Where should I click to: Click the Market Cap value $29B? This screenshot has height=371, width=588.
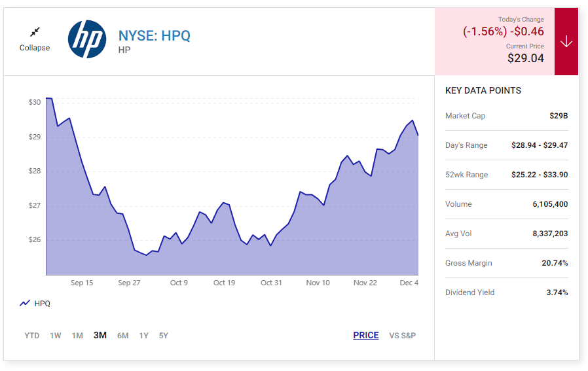[x=559, y=116]
